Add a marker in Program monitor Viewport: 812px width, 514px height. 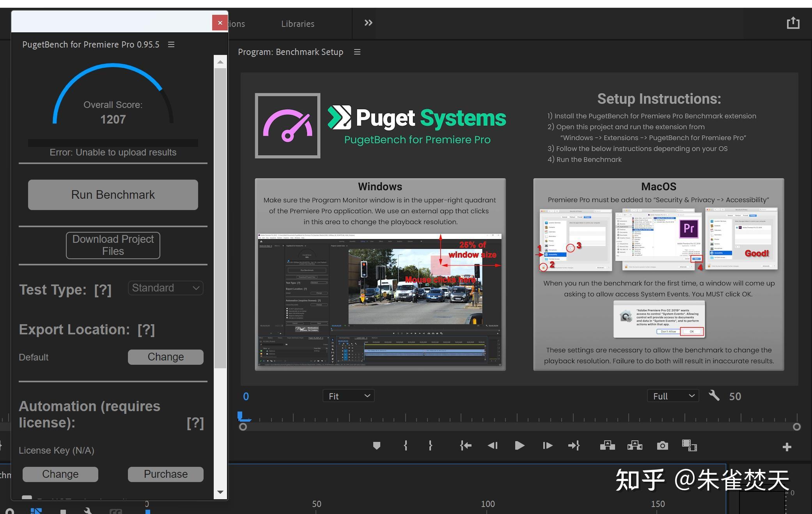coord(376,445)
